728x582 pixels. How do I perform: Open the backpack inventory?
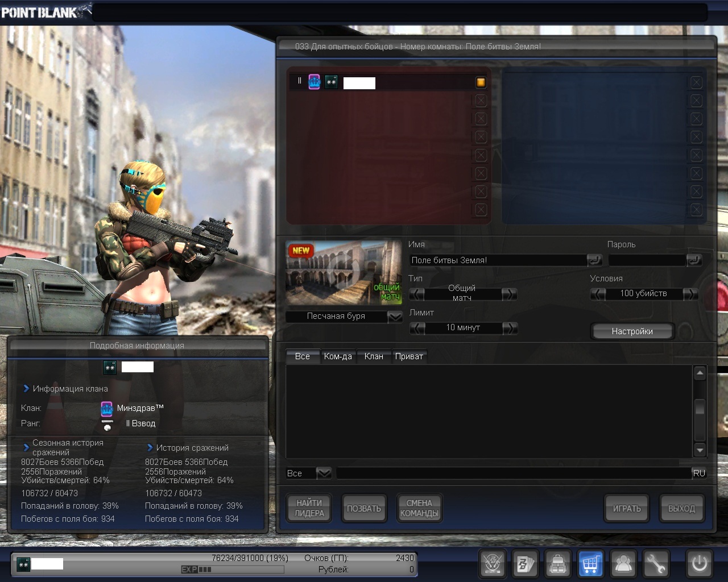tap(558, 564)
